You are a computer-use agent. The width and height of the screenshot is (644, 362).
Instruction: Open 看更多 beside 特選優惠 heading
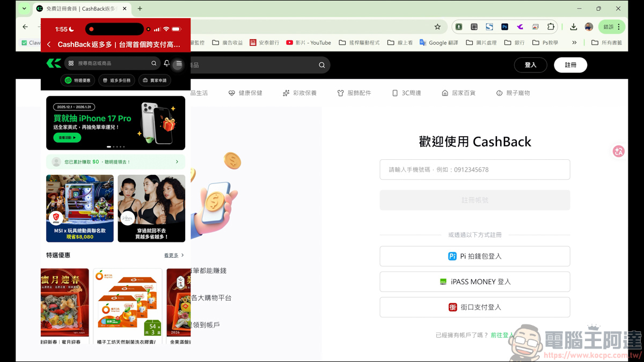172,255
